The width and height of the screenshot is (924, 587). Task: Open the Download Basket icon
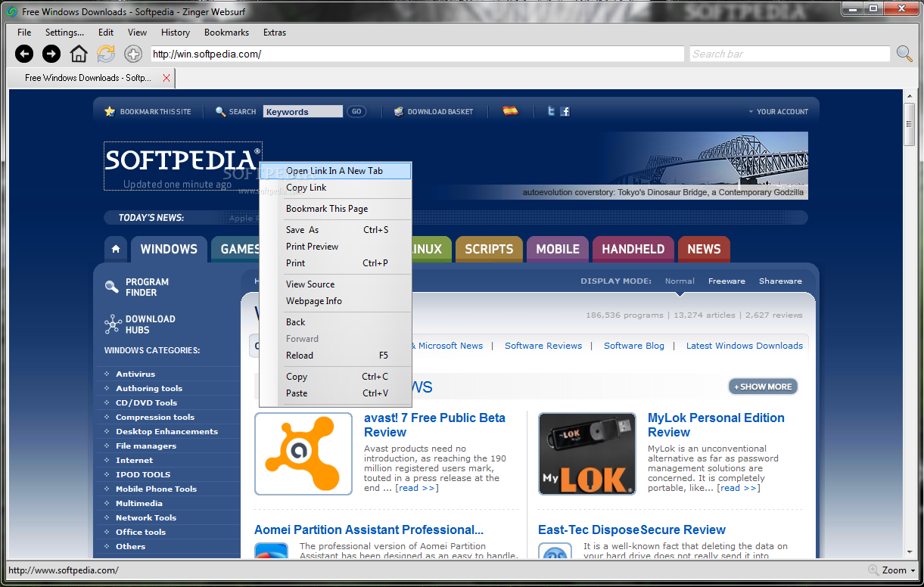click(399, 111)
